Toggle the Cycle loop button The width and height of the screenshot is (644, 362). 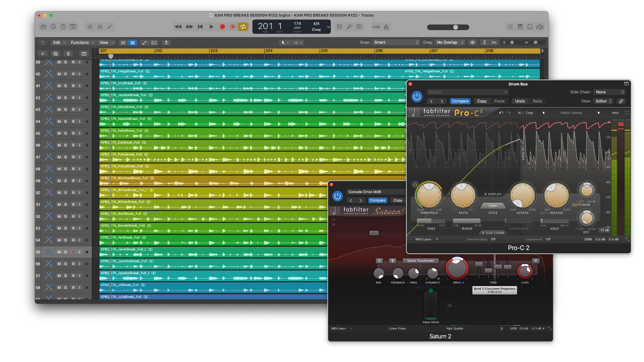click(243, 27)
